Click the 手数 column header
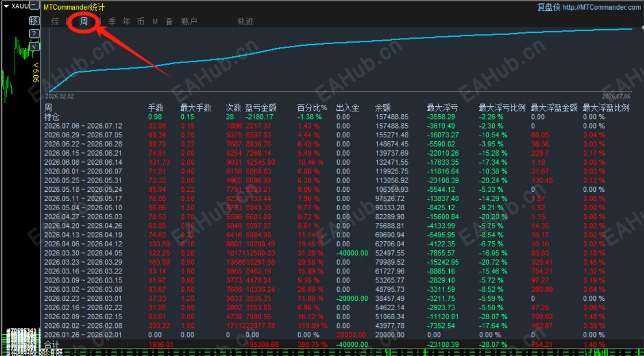 pos(156,107)
